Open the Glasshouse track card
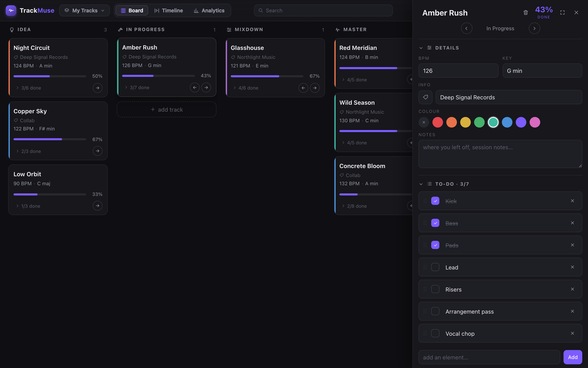This screenshot has width=588, height=368. coord(275,68)
